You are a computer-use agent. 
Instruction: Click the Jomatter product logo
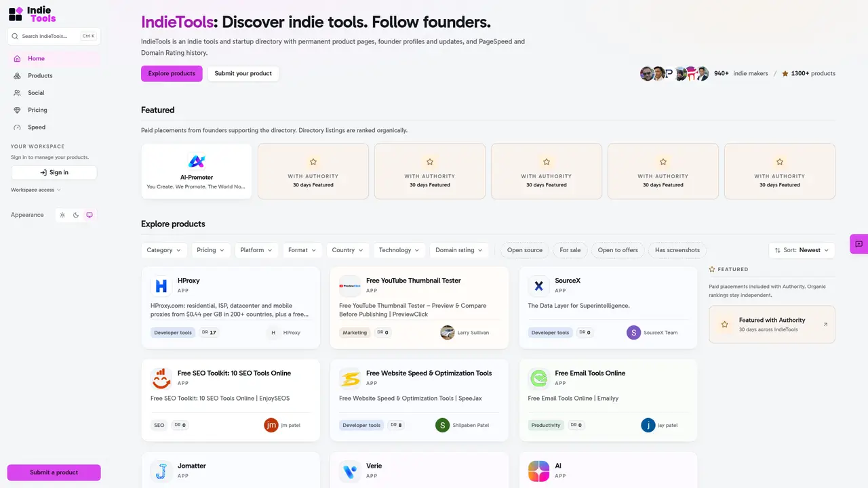161,471
